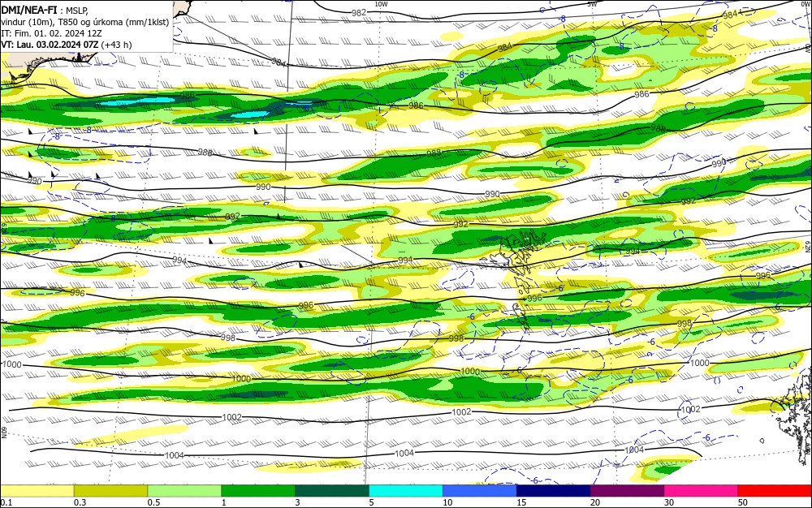The image size is (812, 508).
Task: Click the "5W" longitude label
Action: point(592,4)
